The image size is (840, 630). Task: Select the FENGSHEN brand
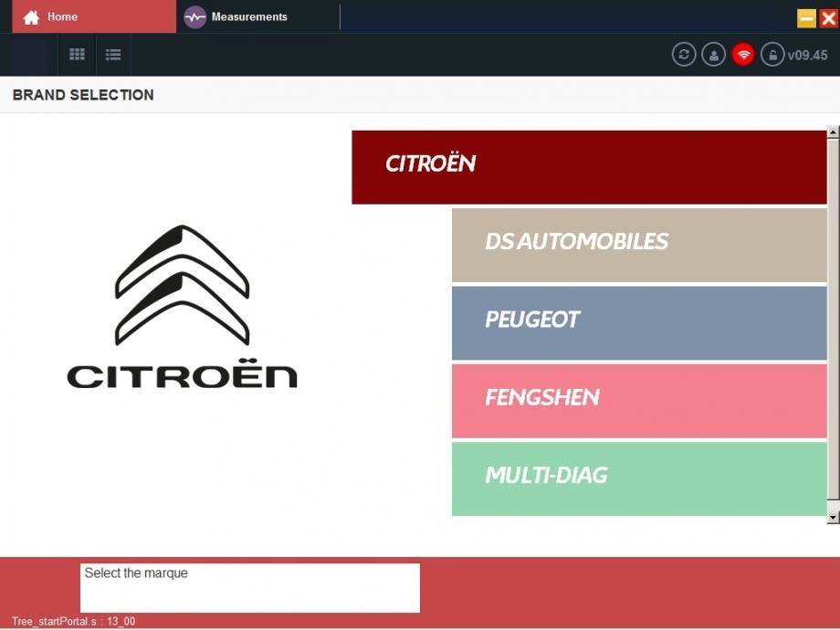pyautogui.click(x=639, y=401)
